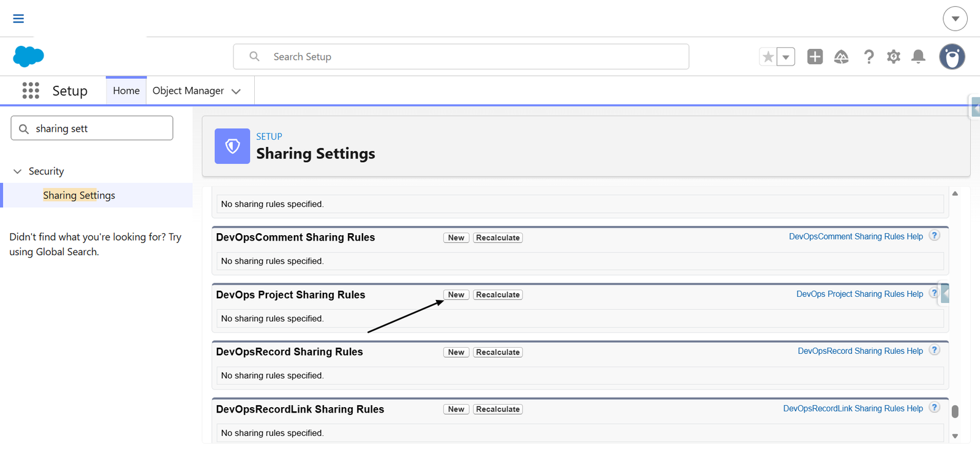Click help icon beside DevOpsRecordLink Sharing Rules Help

pos(934,407)
